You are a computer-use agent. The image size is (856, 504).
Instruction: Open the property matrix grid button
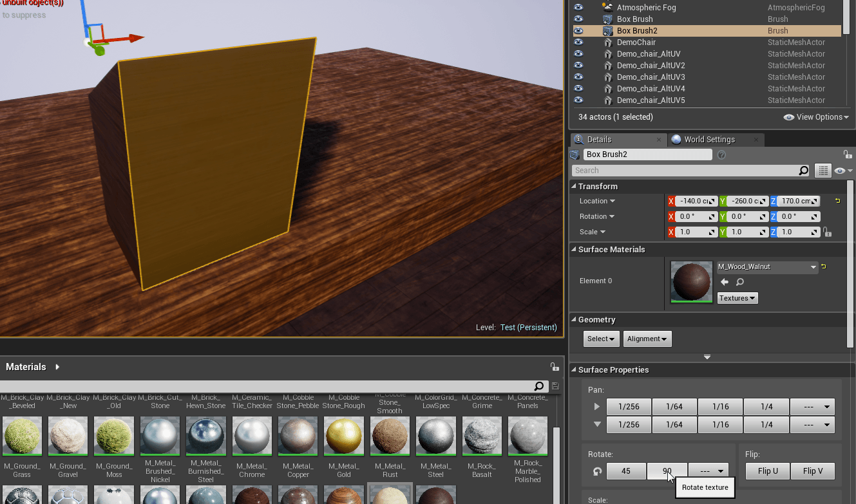click(823, 171)
